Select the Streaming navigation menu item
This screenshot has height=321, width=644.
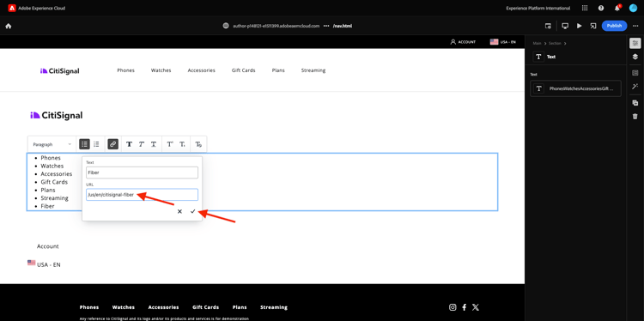point(313,70)
